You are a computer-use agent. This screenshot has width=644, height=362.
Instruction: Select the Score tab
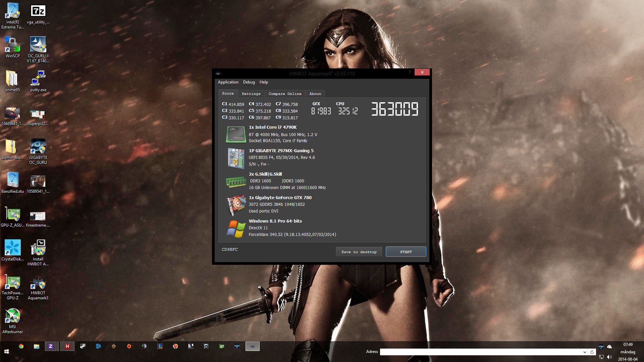228,94
